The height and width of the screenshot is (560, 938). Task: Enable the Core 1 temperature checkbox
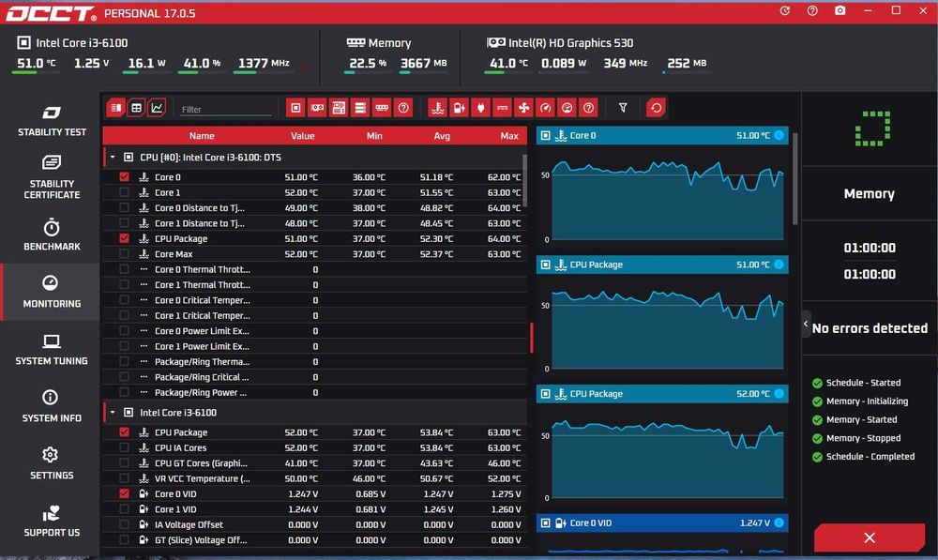click(x=124, y=192)
